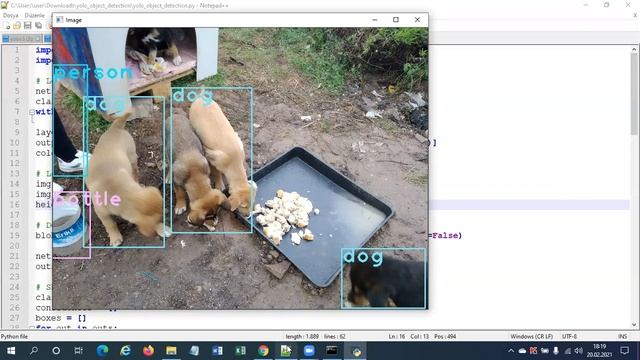
Task: Click 'Windows (CR LF)' in the status bar
Action: click(531, 336)
